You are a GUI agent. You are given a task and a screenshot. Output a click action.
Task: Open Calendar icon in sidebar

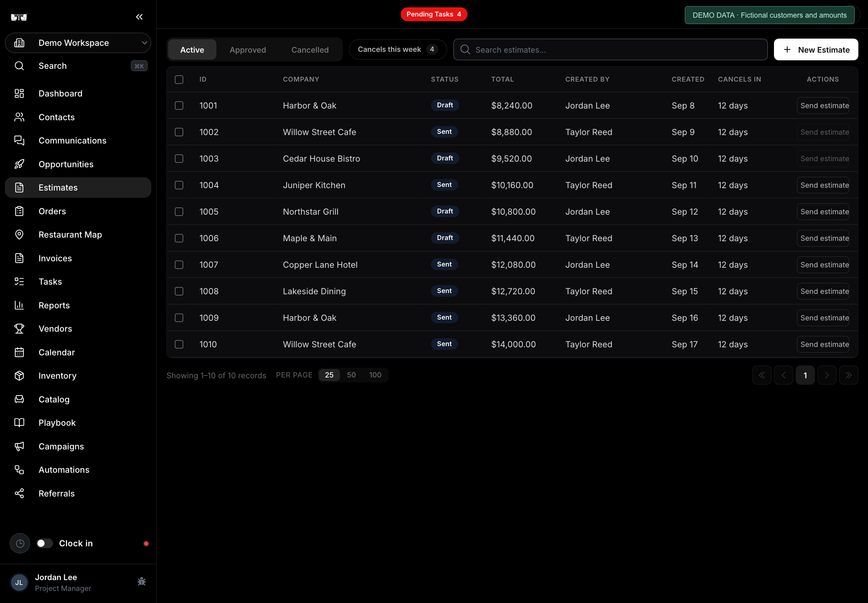(19, 353)
